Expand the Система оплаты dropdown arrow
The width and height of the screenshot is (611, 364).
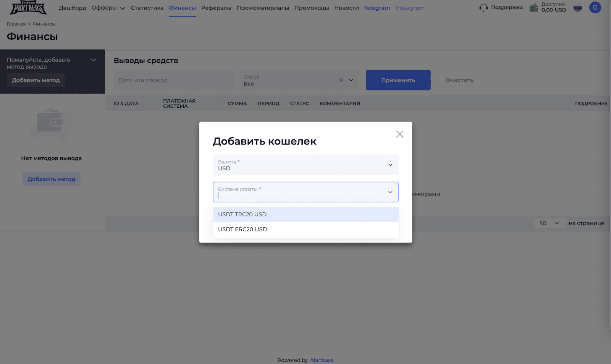tap(390, 192)
